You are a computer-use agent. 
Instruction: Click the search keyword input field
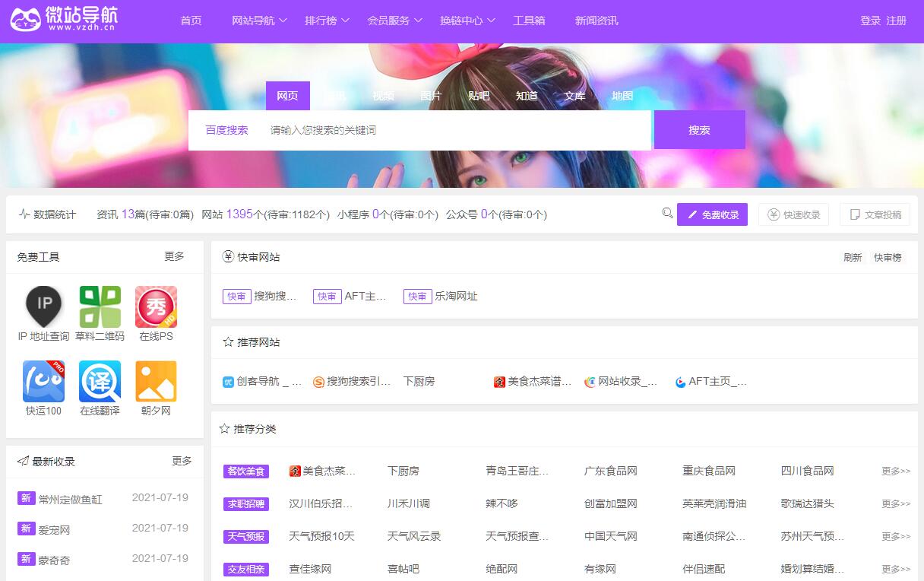456,130
